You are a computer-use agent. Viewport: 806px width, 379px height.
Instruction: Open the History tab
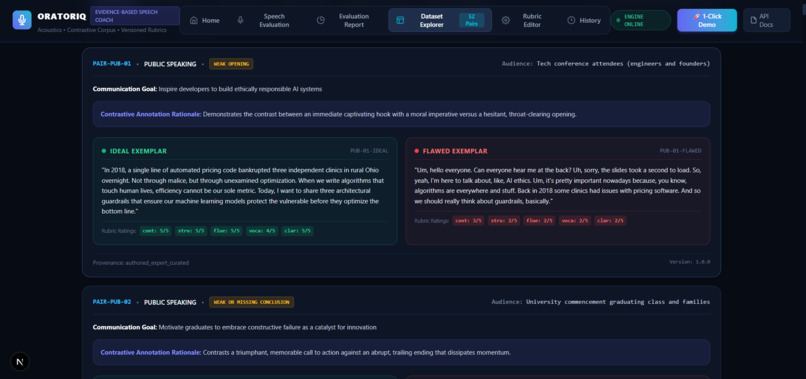584,21
